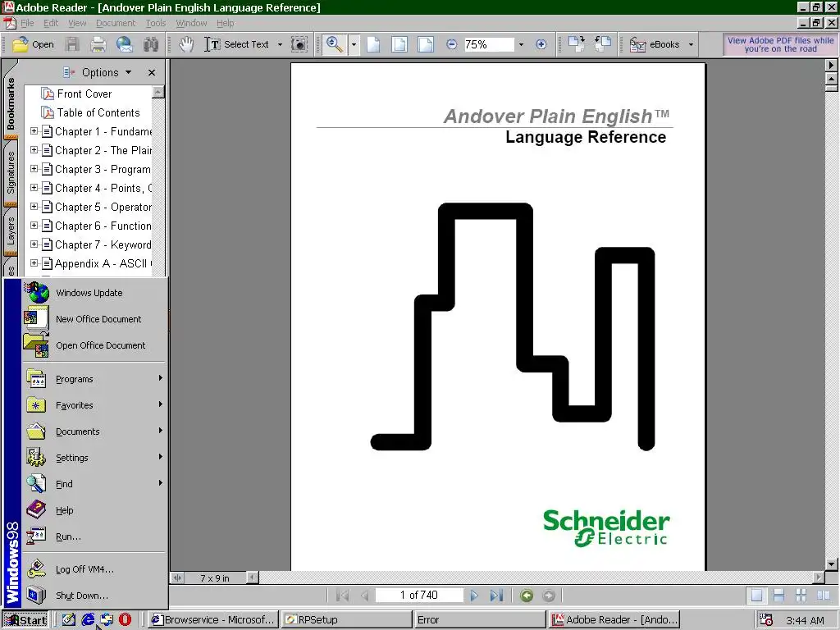The width and height of the screenshot is (840, 630).
Task: Select the Chapter 7 - Keyword bookmark
Action: (x=103, y=244)
